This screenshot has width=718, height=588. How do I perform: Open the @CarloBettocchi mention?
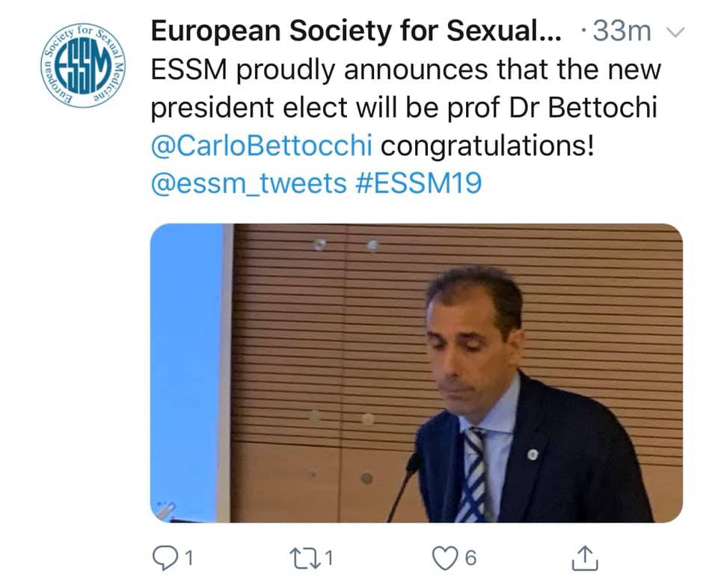click(x=262, y=146)
